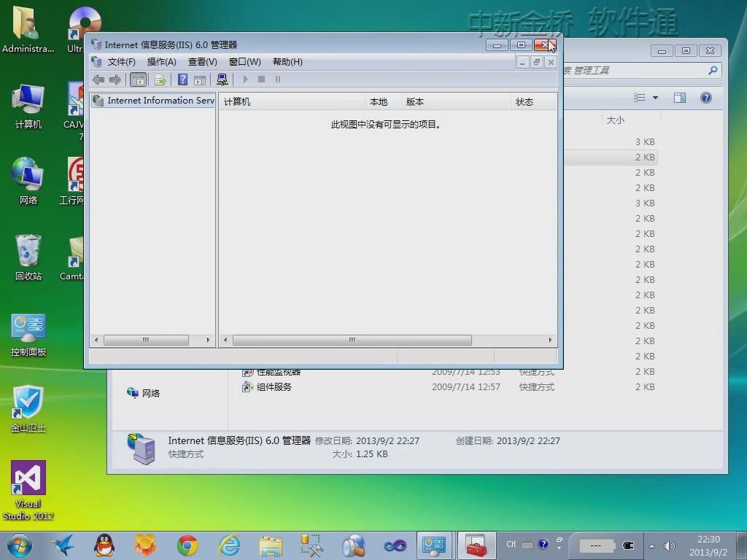The image size is (747, 560).
Task: Open Windows Explorer from the taskbar
Action: (271, 545)
